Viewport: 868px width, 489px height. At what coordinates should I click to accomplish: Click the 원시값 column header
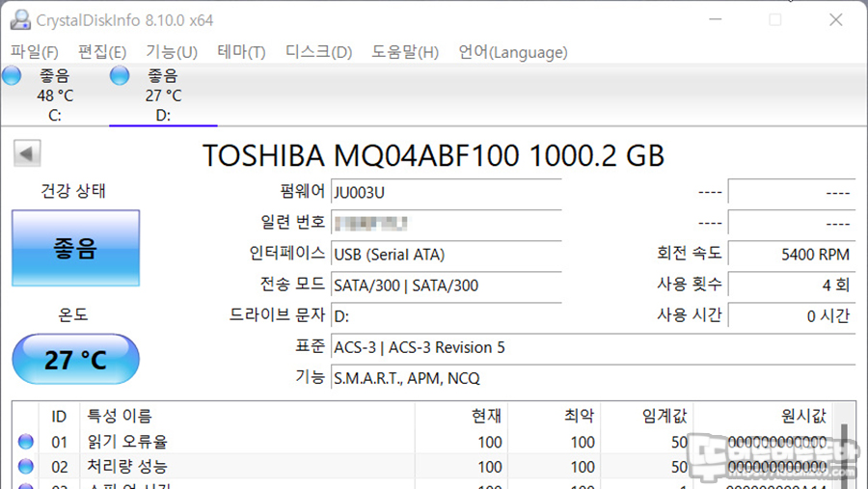click(x=763, y=416)
